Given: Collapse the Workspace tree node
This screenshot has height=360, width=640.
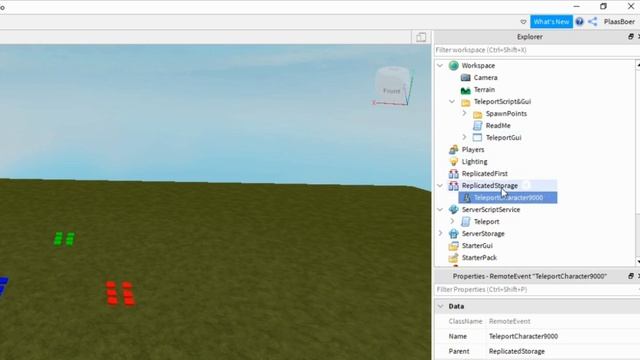Looking at the screenshot, I should click(440, 65).
